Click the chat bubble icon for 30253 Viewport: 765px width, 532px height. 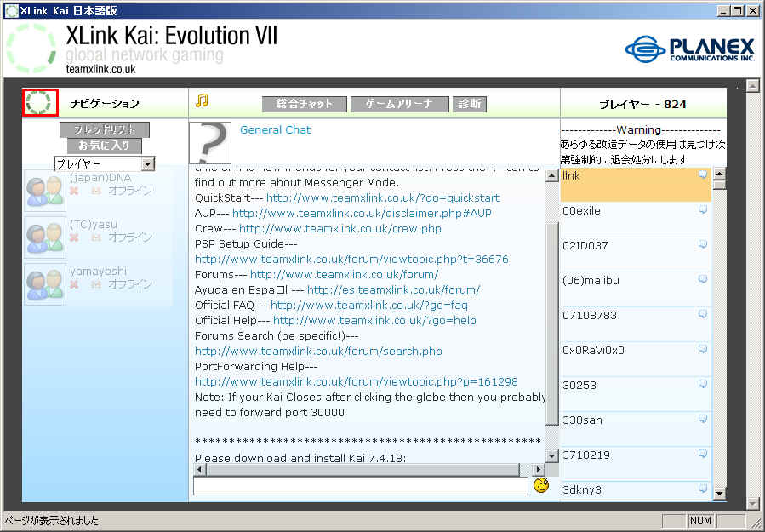703,384
